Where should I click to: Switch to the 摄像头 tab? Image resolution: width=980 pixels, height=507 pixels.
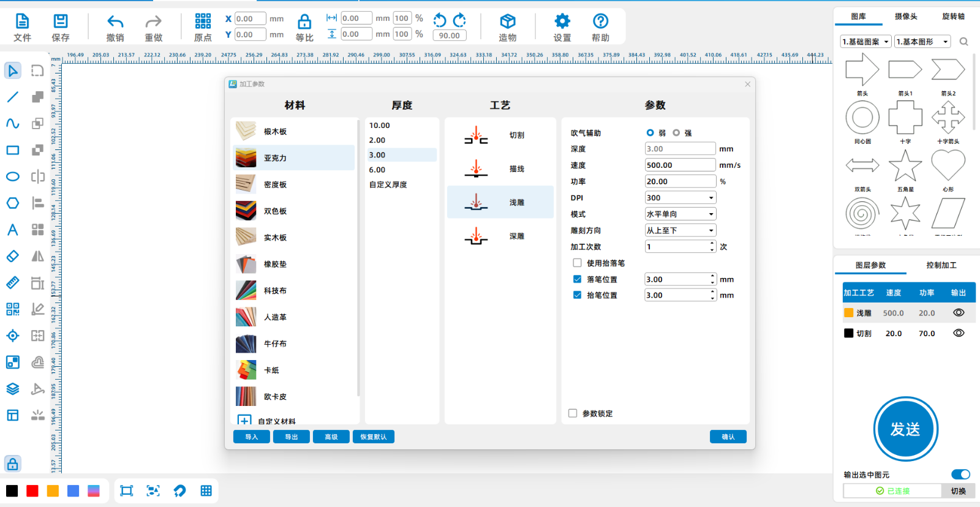pos(906,17)
